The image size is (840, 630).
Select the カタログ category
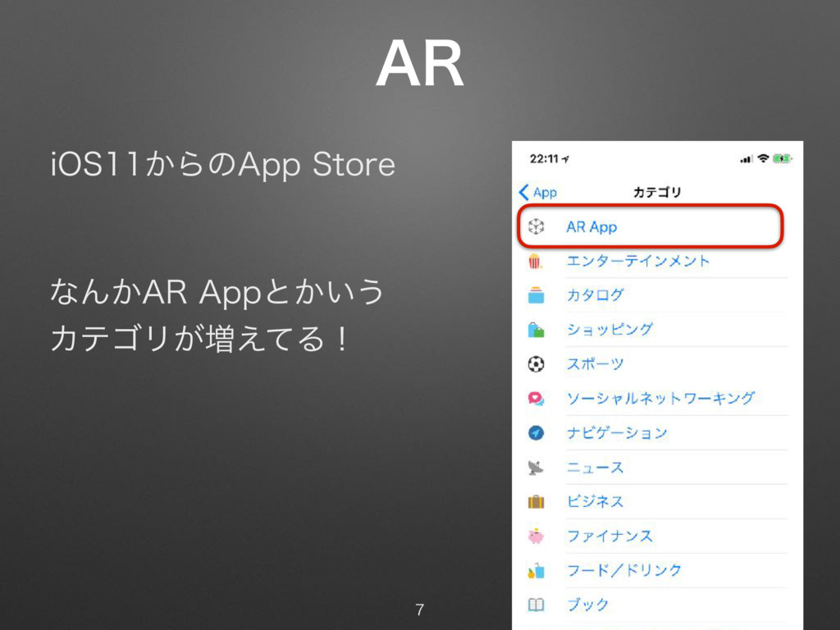651,295
